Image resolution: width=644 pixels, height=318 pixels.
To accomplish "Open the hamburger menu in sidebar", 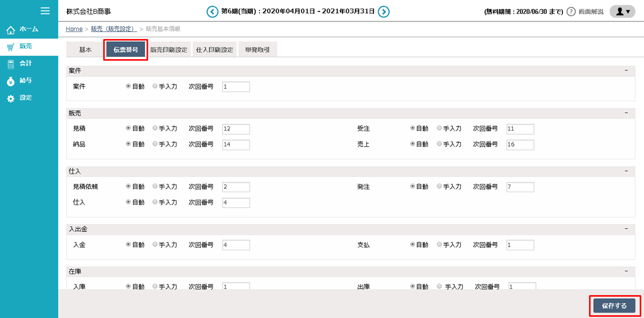I will (x=45, y=11).
